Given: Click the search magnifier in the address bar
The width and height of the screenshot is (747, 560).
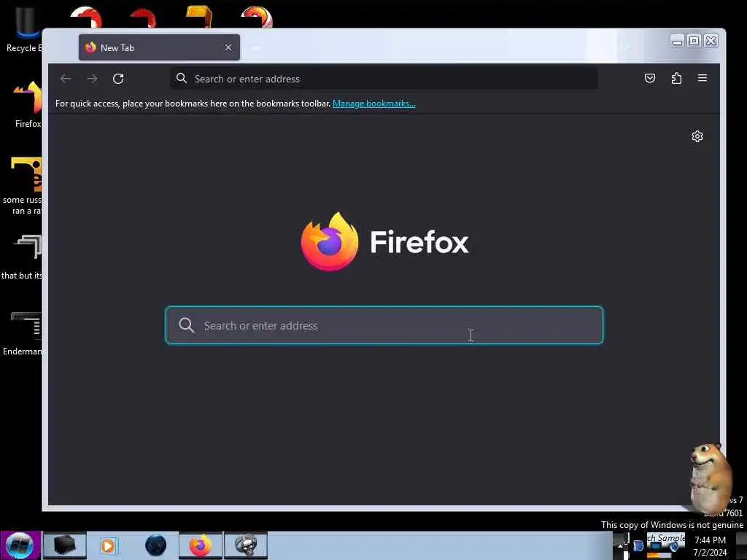Looking at the screenshot, I should 182,78.
